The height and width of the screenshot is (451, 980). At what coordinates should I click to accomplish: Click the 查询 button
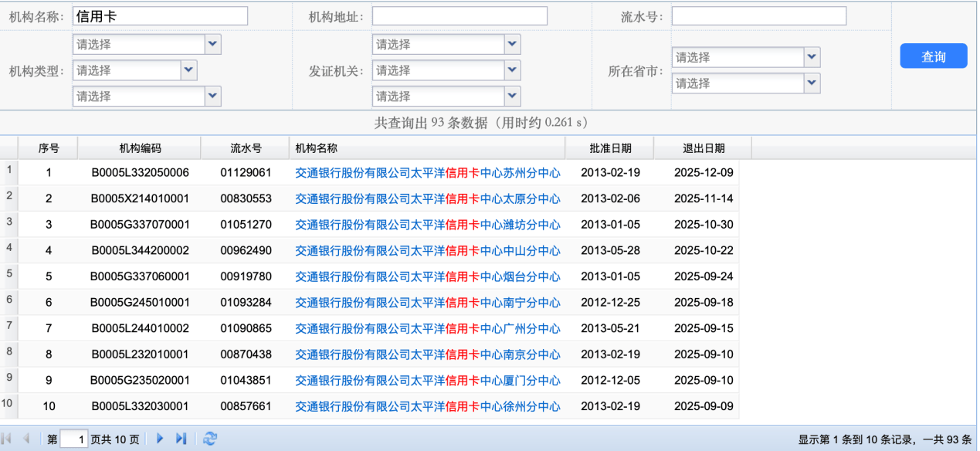click(x=933, y=56)
